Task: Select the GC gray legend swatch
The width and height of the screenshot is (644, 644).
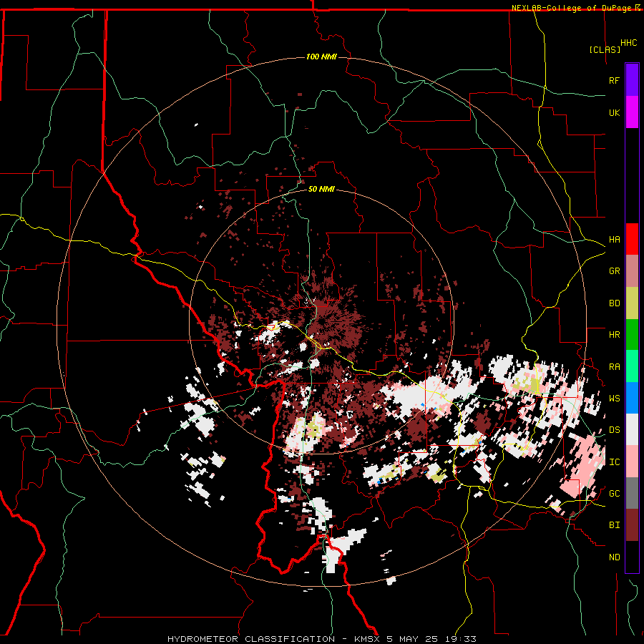Action: click(632, 493)
